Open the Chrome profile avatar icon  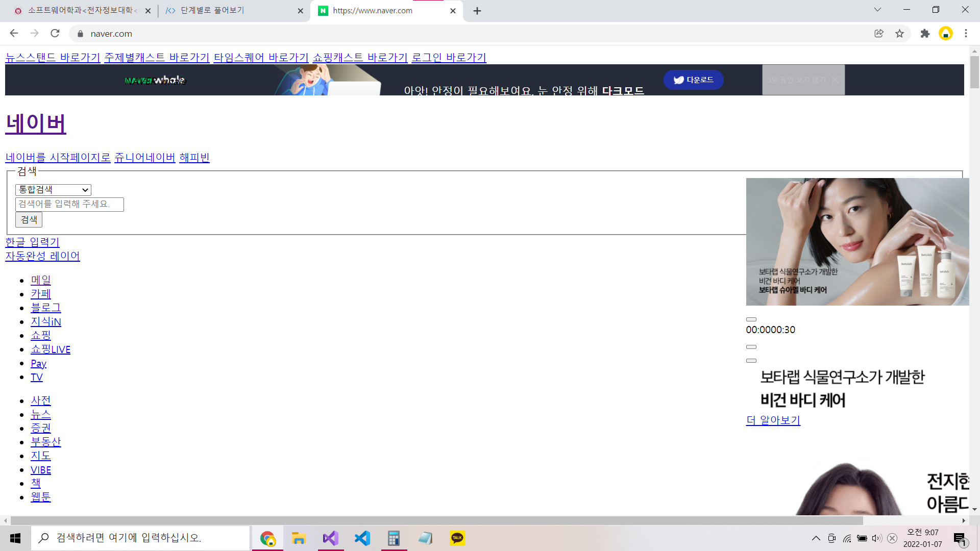pyautogui.click(x=945, y=34)
